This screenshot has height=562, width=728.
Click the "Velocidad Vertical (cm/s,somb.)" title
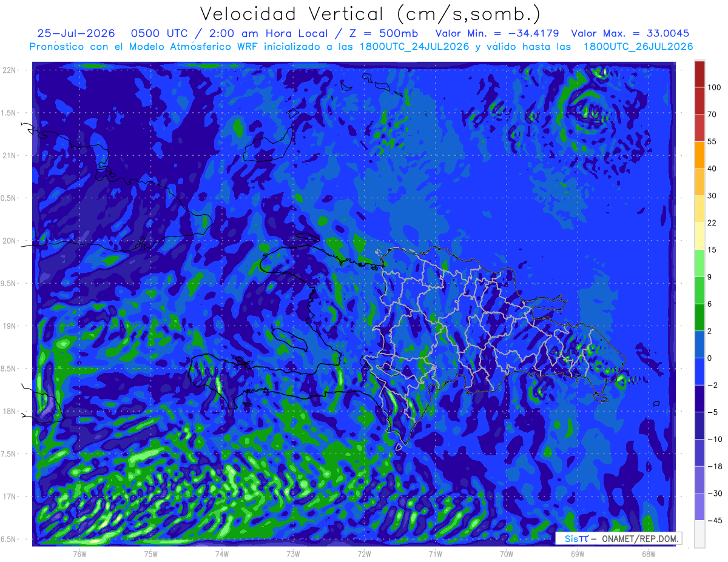coord(369,14)
